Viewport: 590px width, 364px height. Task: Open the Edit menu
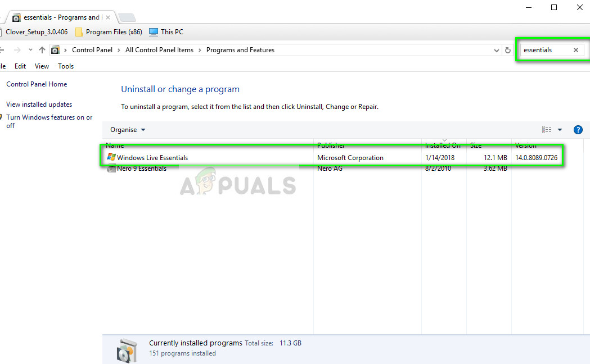click(x=20, y=66)
